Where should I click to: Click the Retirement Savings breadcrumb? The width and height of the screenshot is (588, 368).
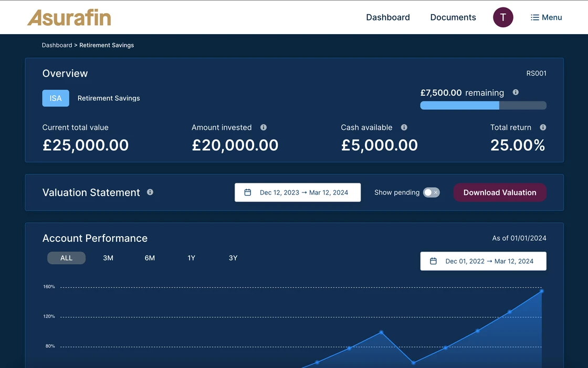107,45
